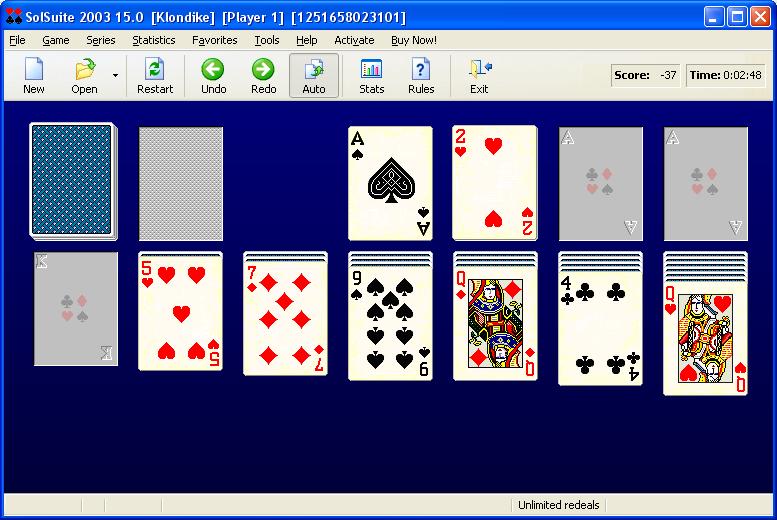The height and width of the screenshot is (520, 777).
Task: Expand the Open button dropdown arrow
Action: coord(115,75)
